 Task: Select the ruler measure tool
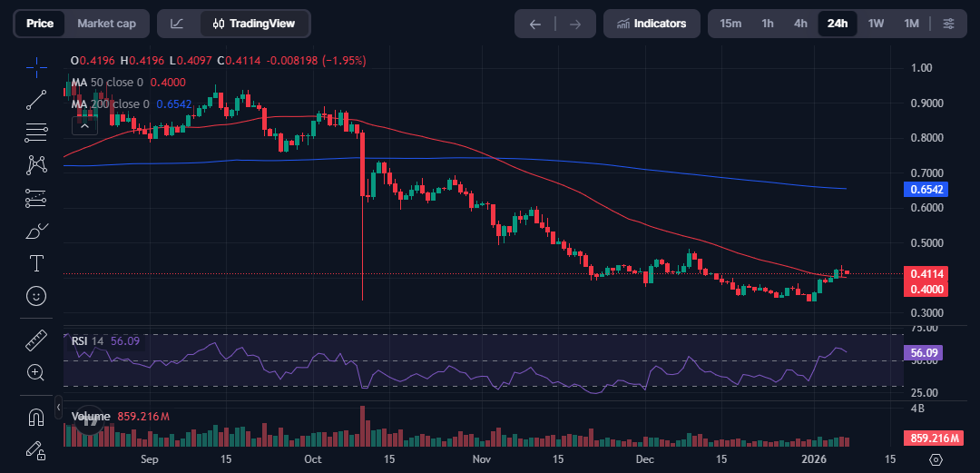click(x=36, y=340)
